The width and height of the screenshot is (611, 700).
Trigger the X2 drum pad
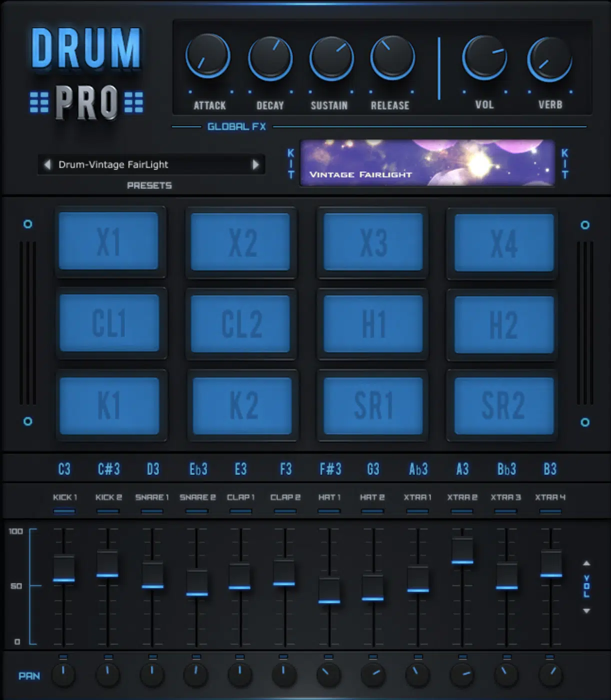[240, 242]
